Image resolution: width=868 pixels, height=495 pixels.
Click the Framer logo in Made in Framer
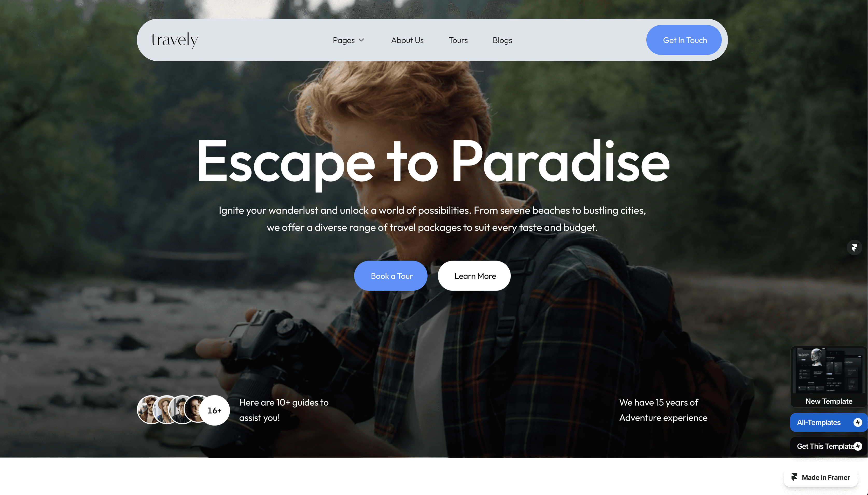click(x=794, y=477)
